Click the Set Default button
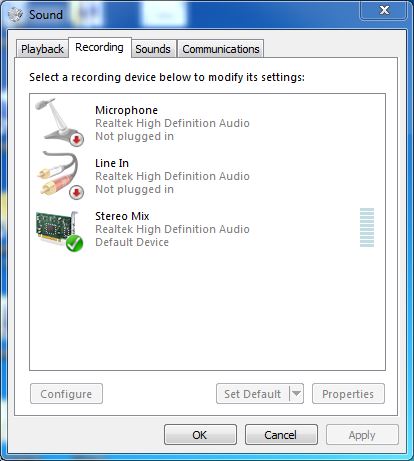414x461 pixels. tap(253, 394)
